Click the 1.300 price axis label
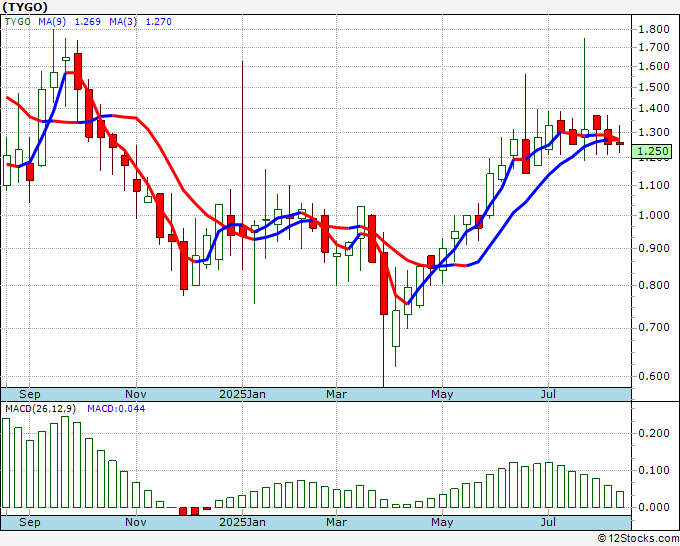Screen dimensions: 680x546 pyautogui.click(x=654, y=132)
